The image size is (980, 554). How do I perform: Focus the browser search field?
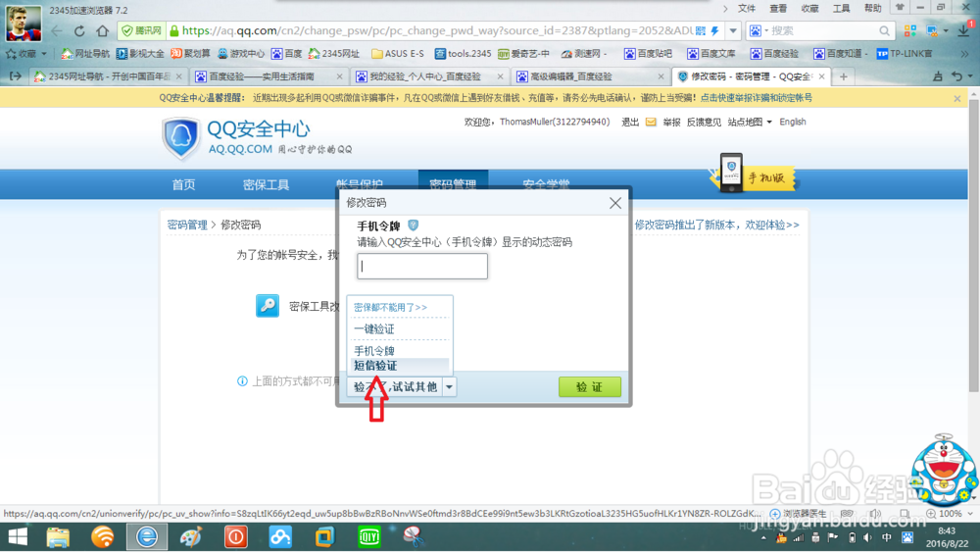pos(822,30)
